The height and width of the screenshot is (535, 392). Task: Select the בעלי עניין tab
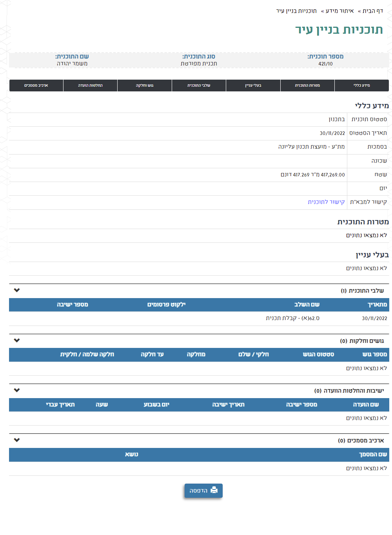tap(253, 85)
